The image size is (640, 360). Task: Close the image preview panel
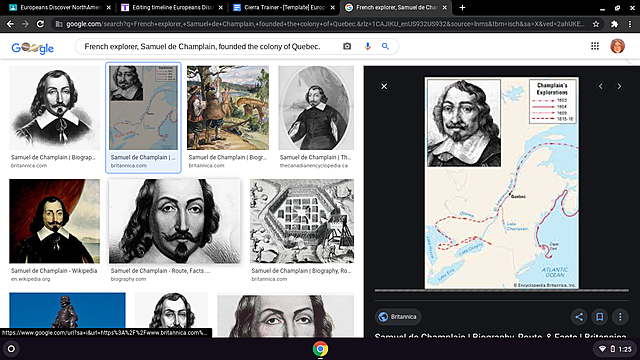point(384,86)
